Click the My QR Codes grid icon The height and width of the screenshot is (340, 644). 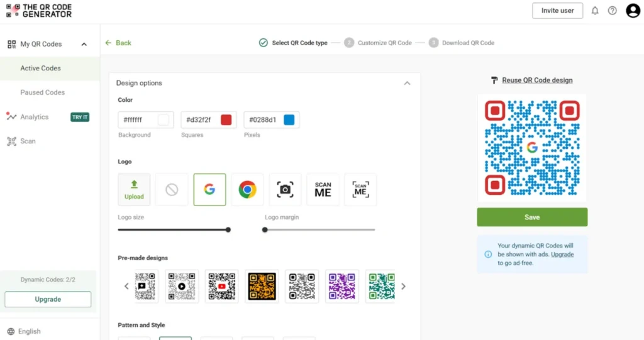click(x=11, y=44)
